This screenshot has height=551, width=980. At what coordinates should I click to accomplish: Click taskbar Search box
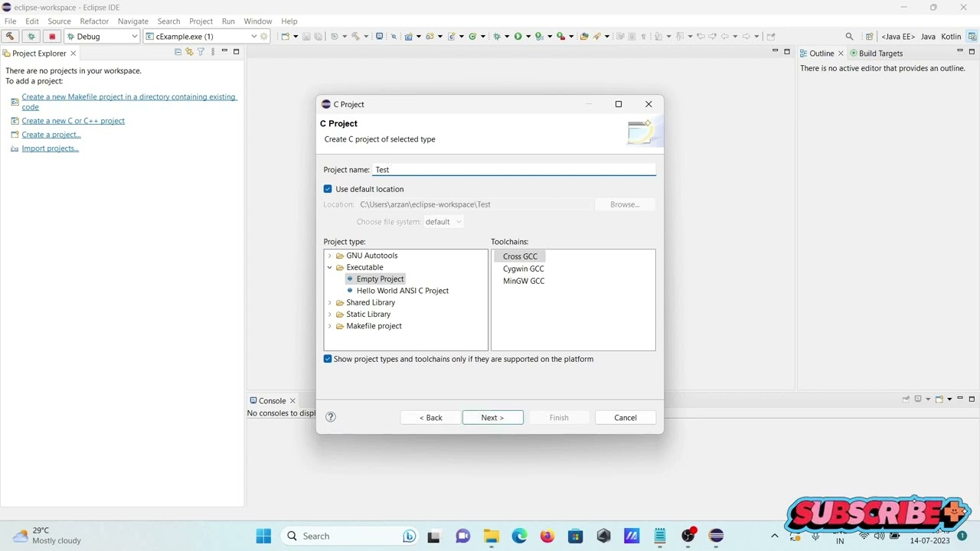351,536
